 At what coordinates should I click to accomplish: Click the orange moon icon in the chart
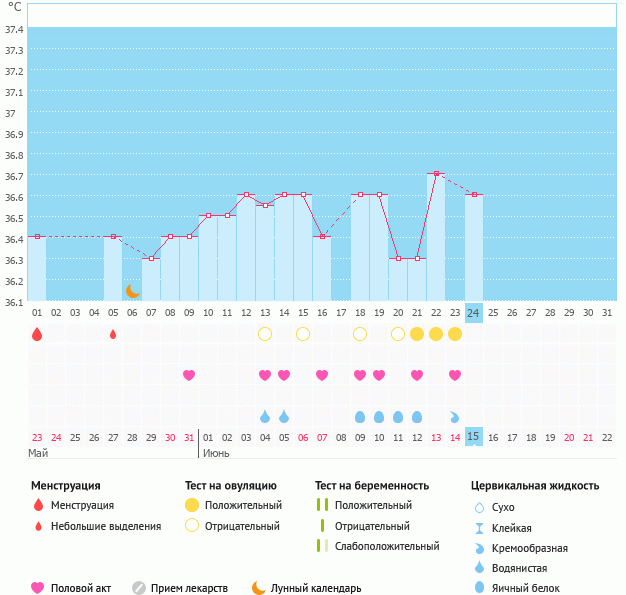132,291
